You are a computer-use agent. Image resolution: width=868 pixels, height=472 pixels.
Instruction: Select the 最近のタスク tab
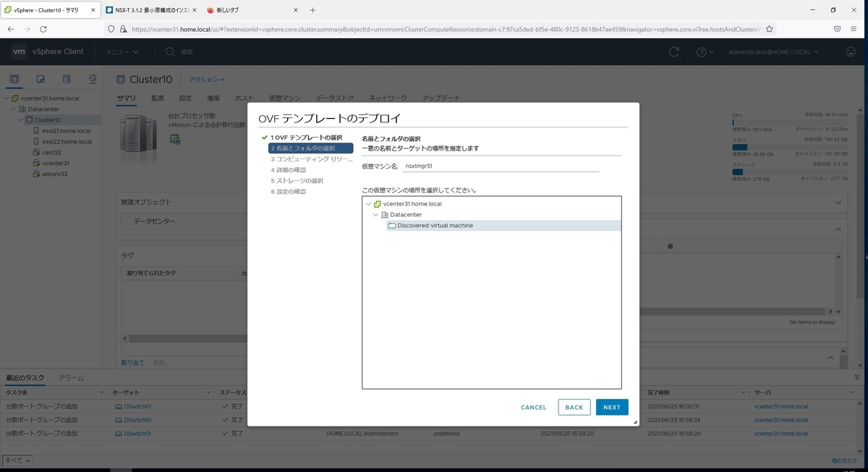pos(25,378)
